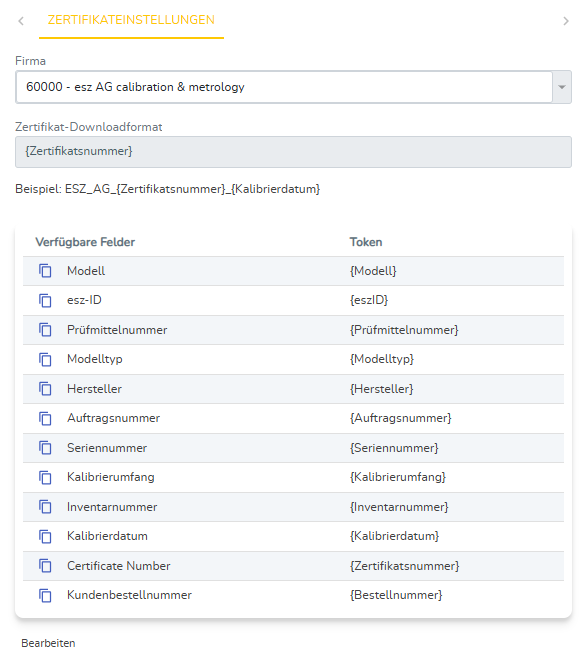The image size is (585, 654).
Task: Click the Zertifikat-Downloadformat label
Action: 88,127
